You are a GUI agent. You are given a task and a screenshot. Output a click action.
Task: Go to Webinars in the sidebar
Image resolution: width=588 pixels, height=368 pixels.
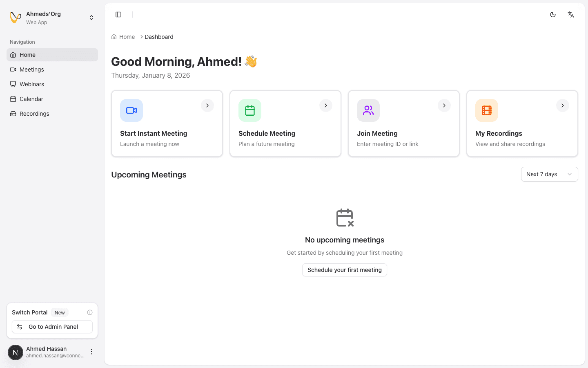click(x=52, y=84)
